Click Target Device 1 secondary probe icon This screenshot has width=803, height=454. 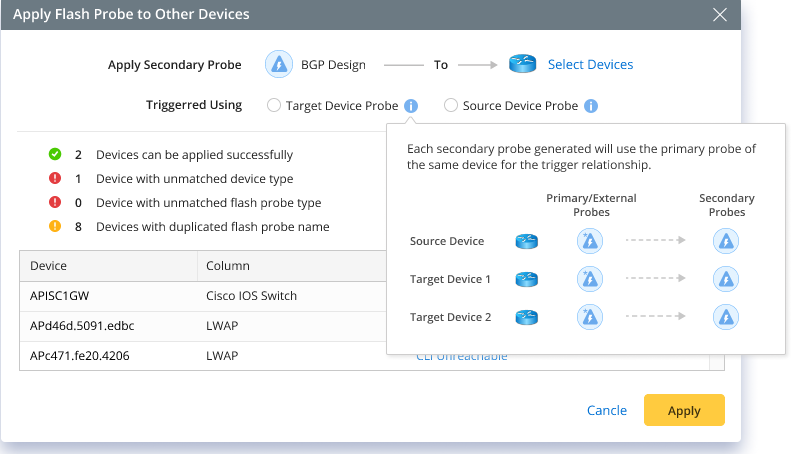726,279
